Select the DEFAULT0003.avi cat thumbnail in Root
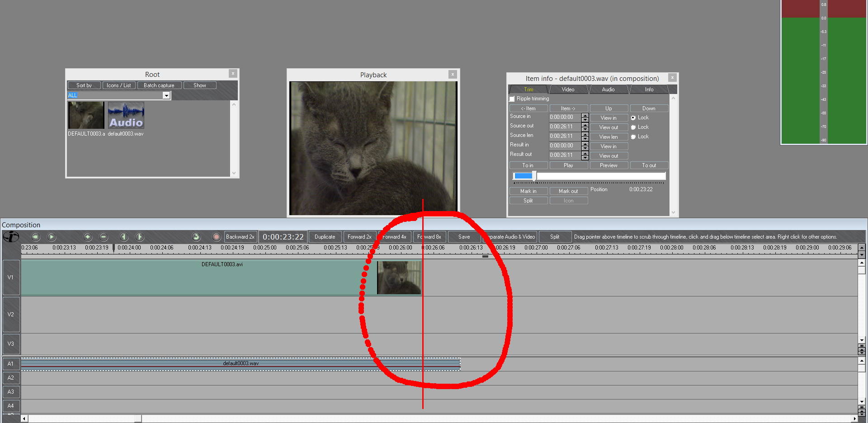 point(86,115)
